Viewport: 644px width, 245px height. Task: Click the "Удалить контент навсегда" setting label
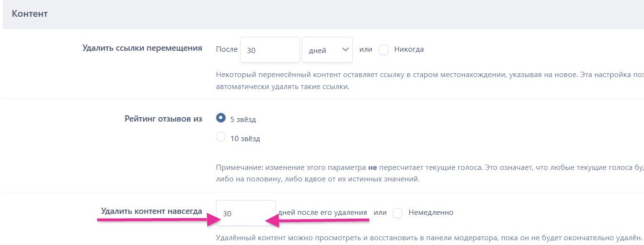point(151,212)
